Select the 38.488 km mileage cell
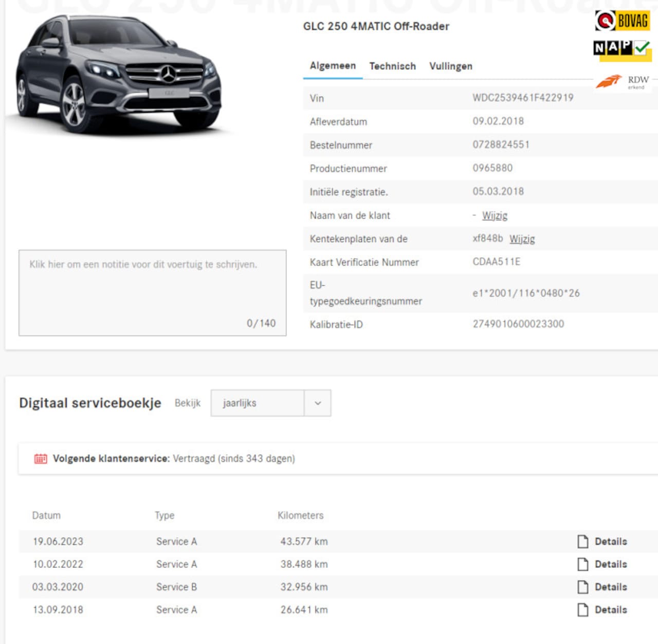 tap(304, 564)
